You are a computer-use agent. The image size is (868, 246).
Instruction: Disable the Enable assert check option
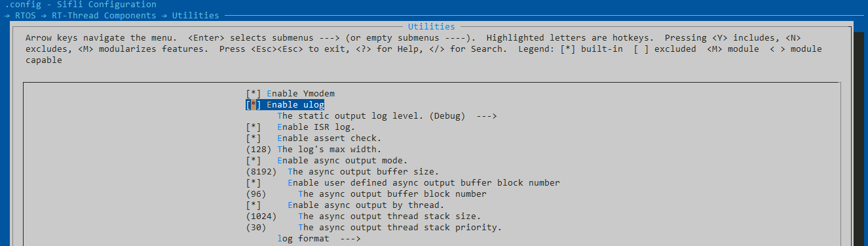click(254, 138)
